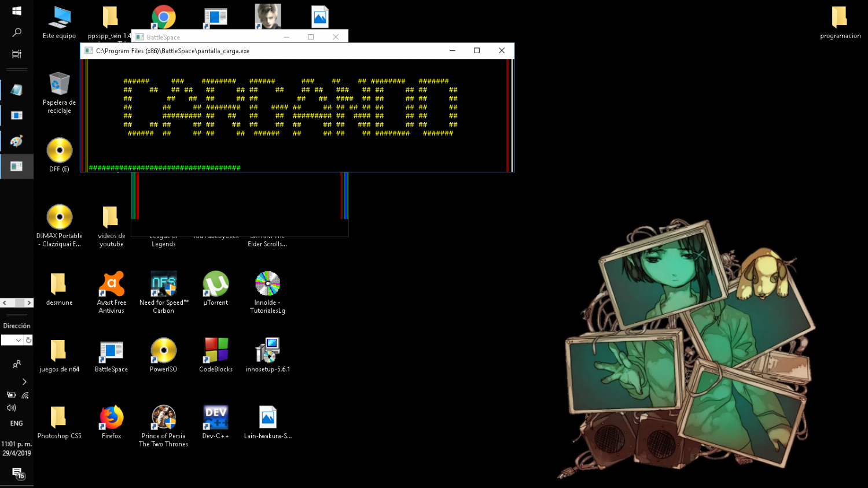Viewport: 868px width, 488px height.
Task: Close the pantalla_carga.exe console window
Action: click(502, 51)
